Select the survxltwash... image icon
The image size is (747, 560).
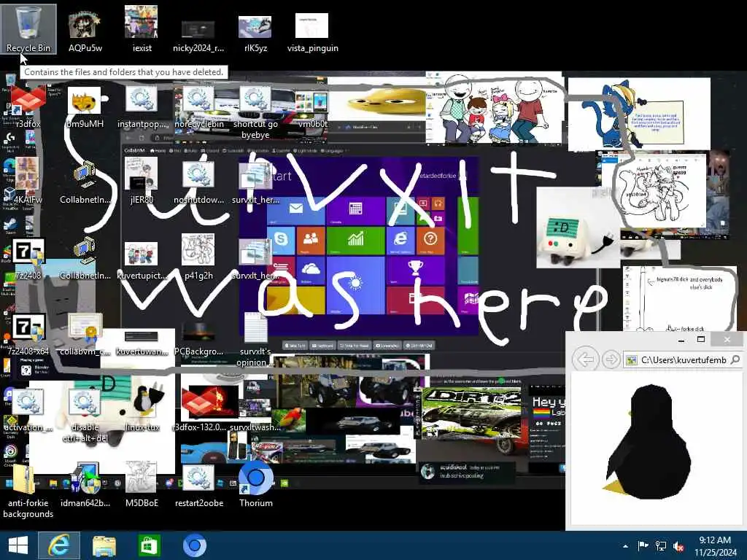pos(255,413)
